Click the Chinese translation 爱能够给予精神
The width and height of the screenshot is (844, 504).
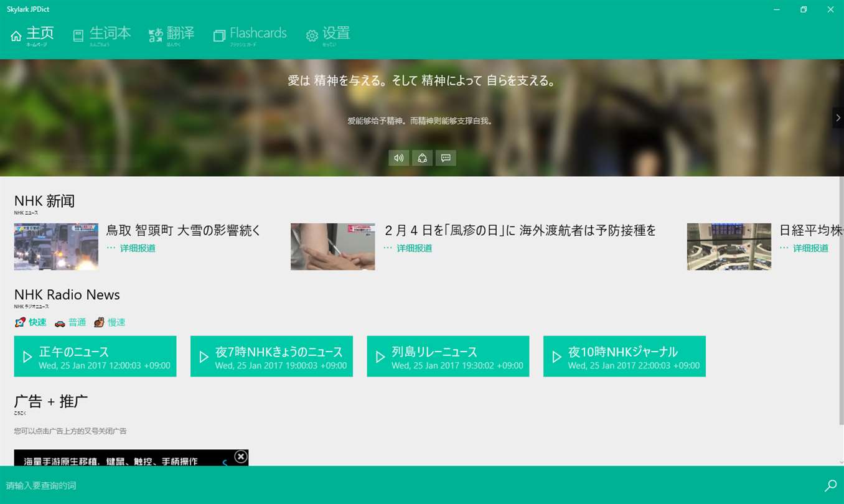point(421,121)
